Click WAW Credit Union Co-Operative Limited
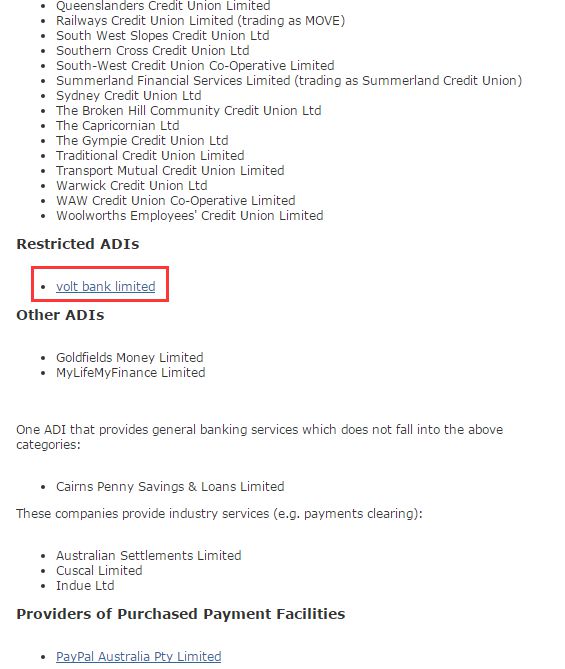Screen dimensions: 565x669 coord(175,201)
